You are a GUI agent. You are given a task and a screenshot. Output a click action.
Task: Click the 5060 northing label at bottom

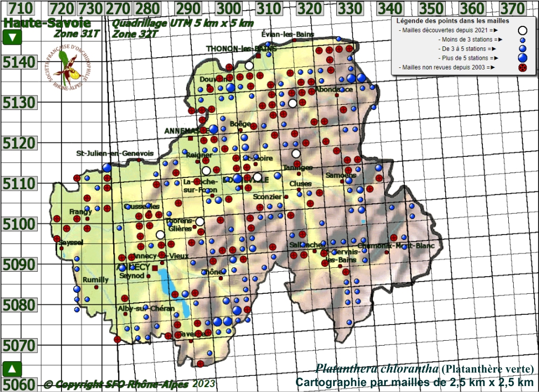click(18, 384)
